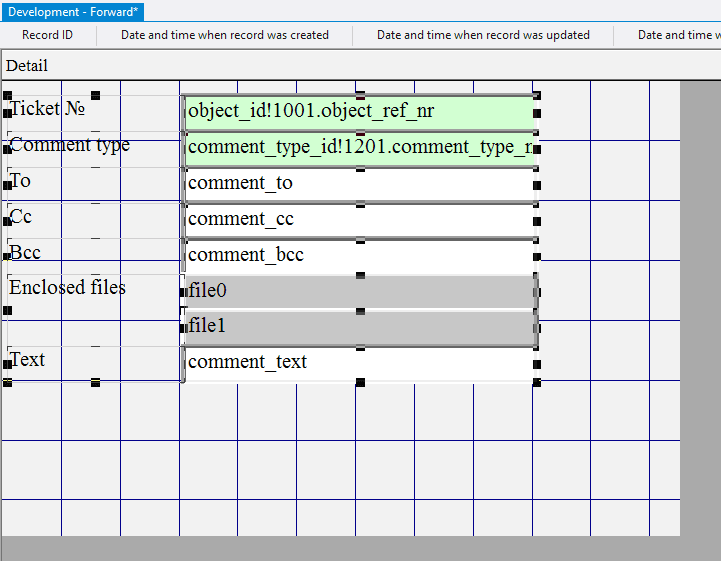Click the comment_bcc field

coord(359,256)
